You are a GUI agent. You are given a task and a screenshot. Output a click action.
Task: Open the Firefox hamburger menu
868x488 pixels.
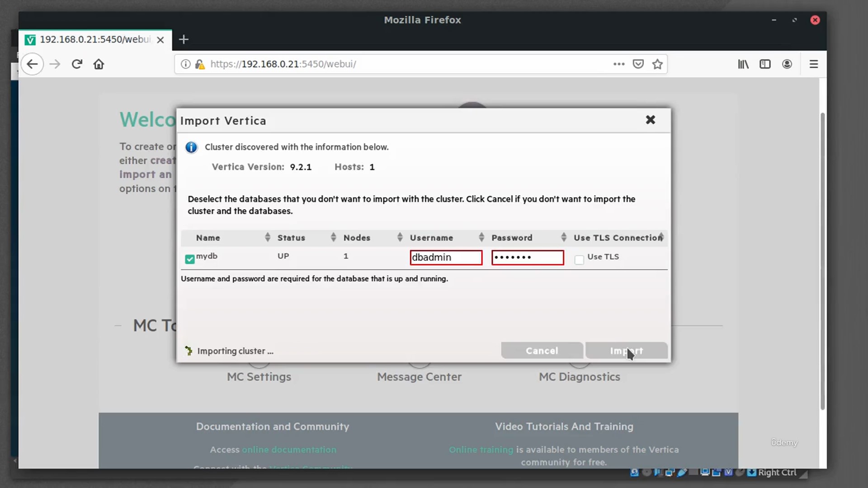814,64
